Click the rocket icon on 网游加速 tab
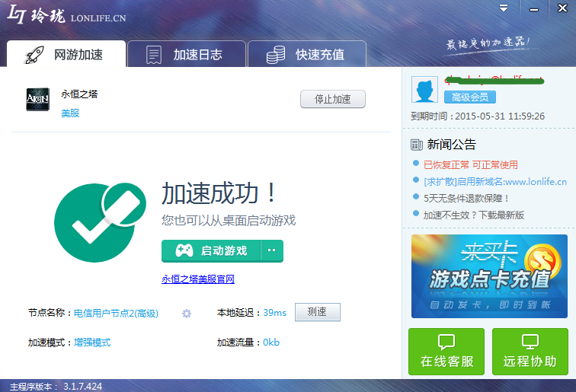Image resolution: width=576 pixels, height=392 pixels. tap(34, 55)
